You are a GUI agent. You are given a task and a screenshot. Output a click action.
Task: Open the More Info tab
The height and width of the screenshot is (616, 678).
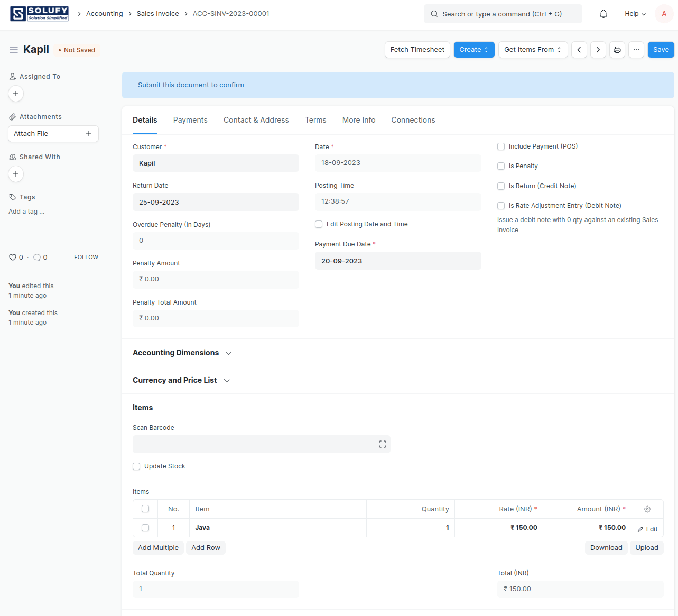(x=359, y=120)
